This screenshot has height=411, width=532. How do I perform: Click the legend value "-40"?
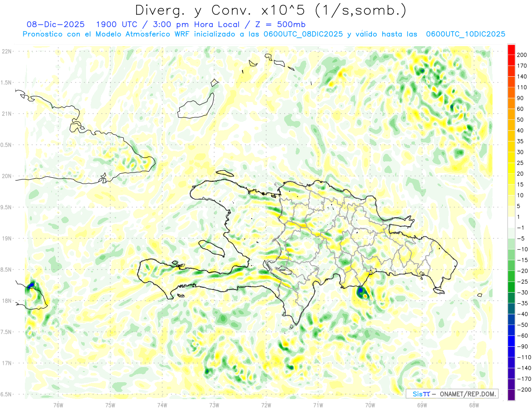pos(522,314)
